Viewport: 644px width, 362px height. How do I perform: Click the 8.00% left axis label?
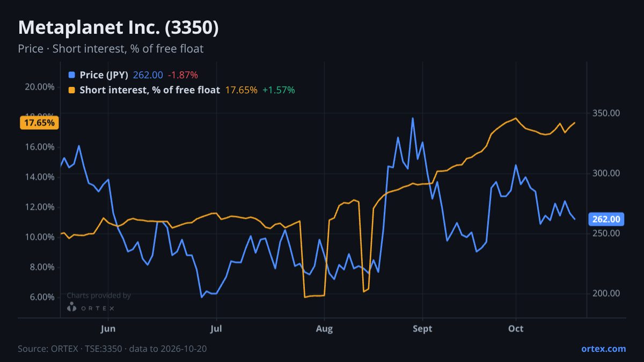42,267
